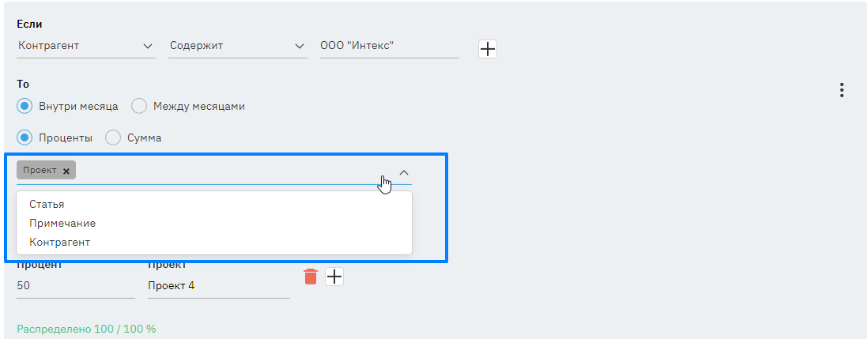The image size is (868, 339).
Task: Pick Статья from the dropdown list
Action: (47, 204)
